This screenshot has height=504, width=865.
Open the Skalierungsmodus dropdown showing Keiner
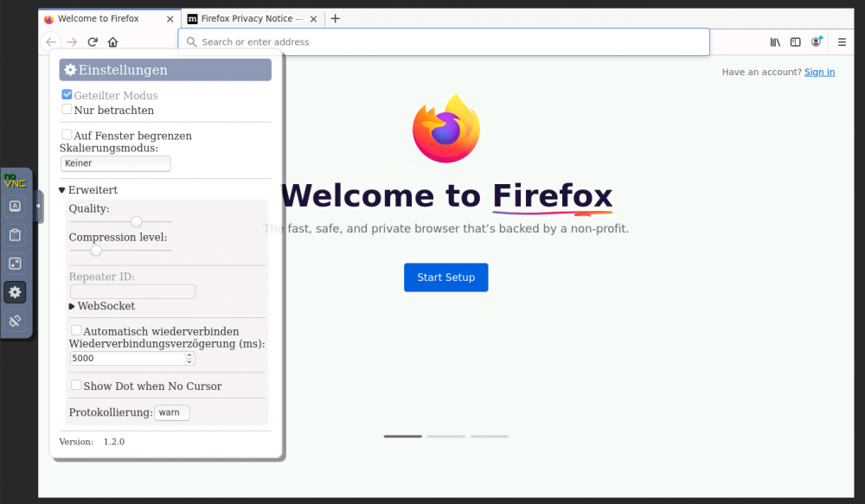click(115, 163)
